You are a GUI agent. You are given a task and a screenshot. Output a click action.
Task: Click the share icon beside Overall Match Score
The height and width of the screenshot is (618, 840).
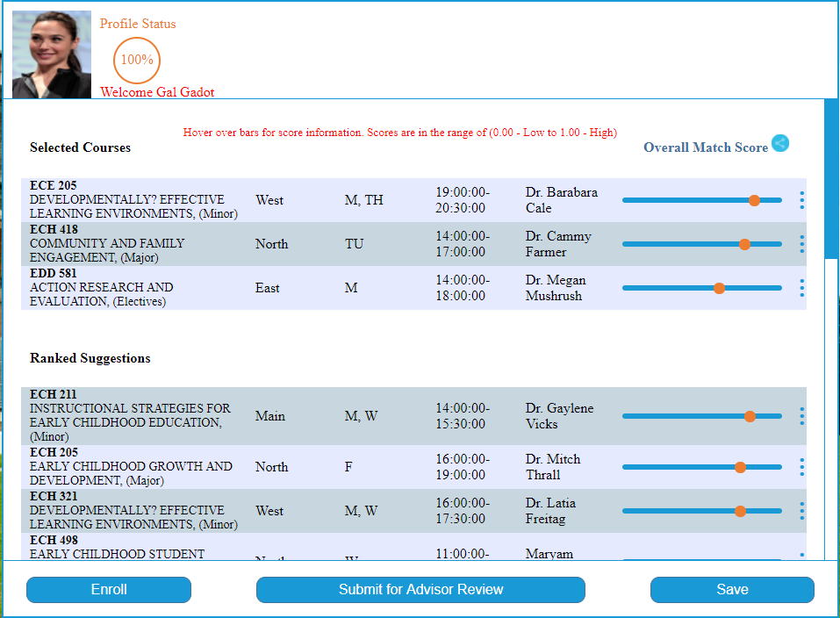click(x=779, y=144)
